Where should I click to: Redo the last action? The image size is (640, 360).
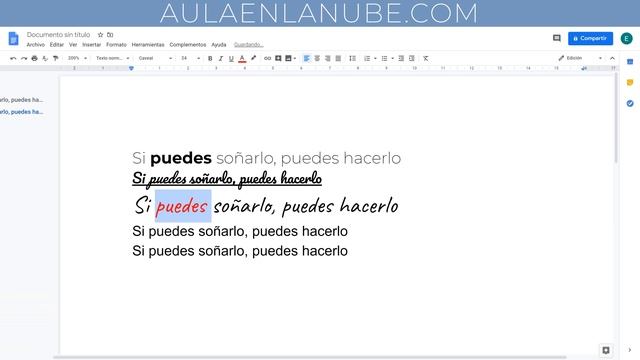click(x=24, y=58)
